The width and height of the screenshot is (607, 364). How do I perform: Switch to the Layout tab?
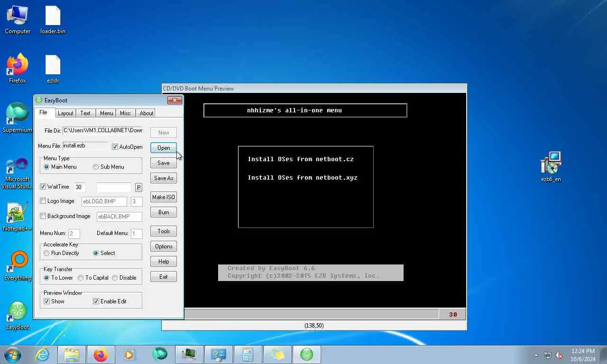[x=65, y=113]
